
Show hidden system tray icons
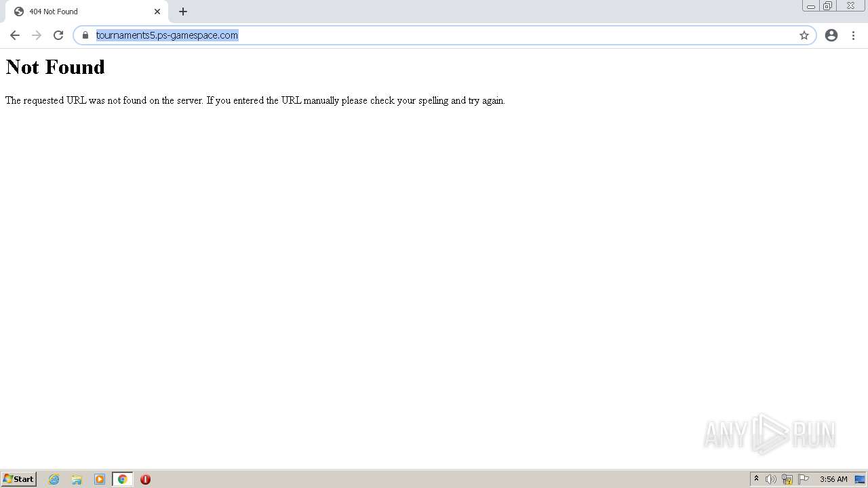click(x=756, y=479)
